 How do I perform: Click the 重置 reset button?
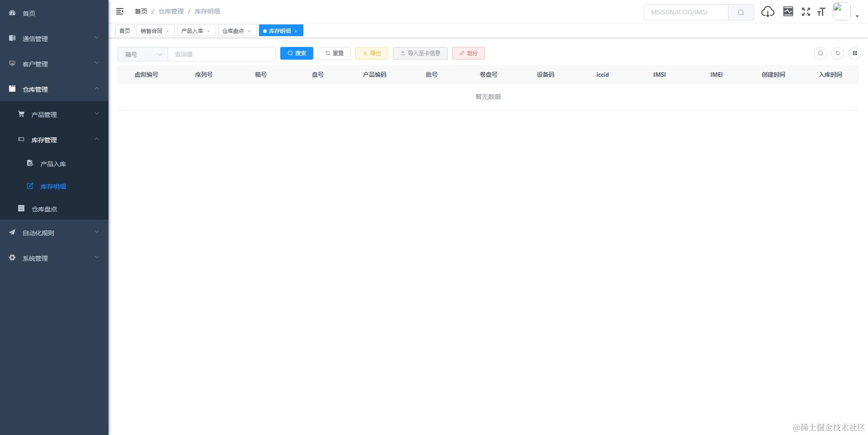pyautogui.click(x=334, y=53)
